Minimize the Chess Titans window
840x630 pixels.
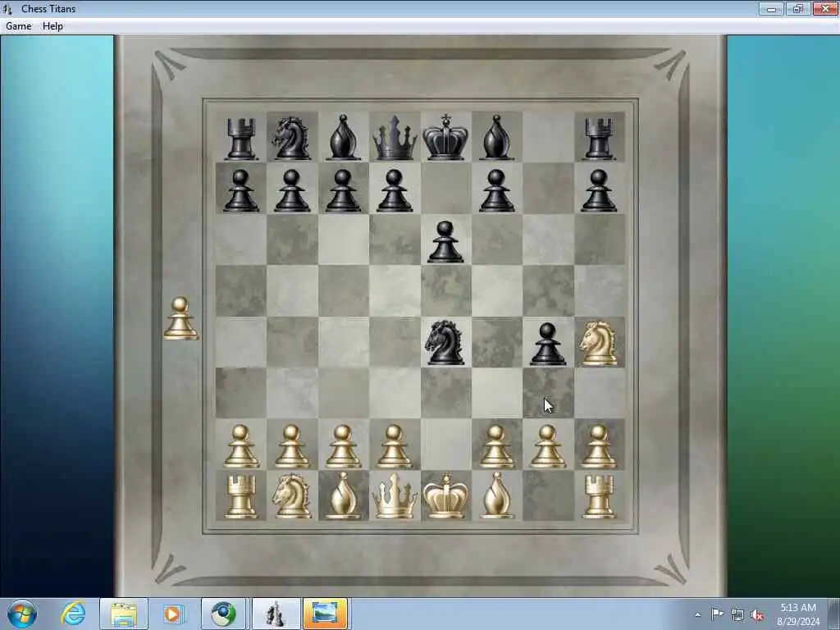click(771, 8)
